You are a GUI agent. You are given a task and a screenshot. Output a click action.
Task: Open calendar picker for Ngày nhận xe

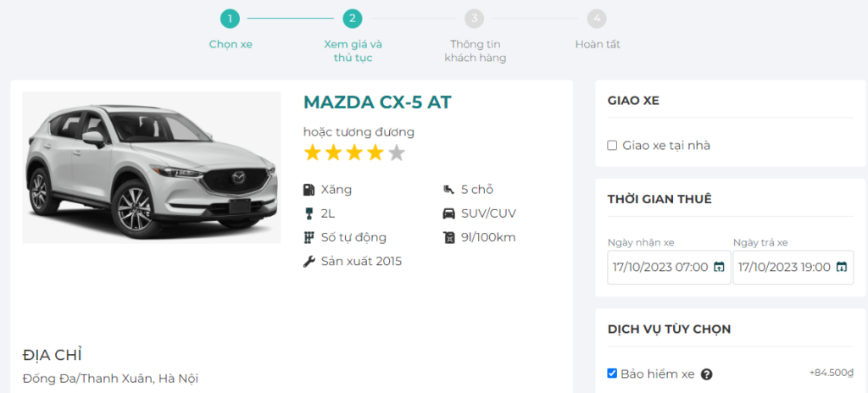pyautogui.click(x=719, y=267)
